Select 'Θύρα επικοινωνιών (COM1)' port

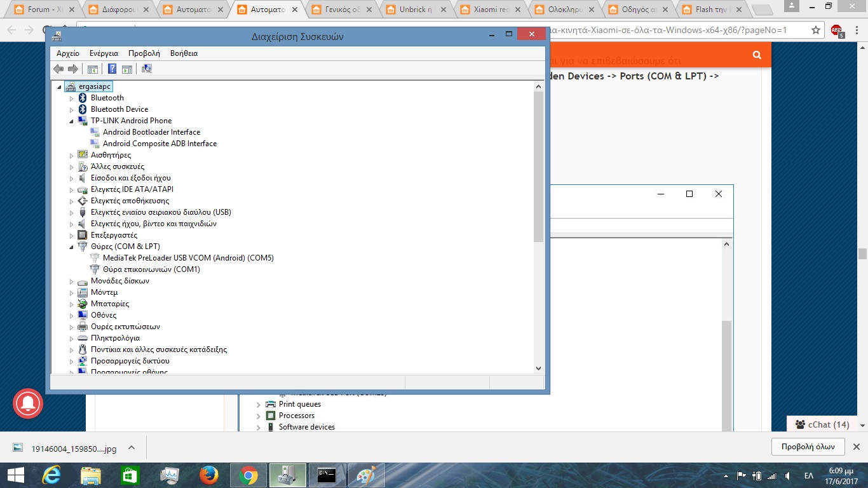151,269
